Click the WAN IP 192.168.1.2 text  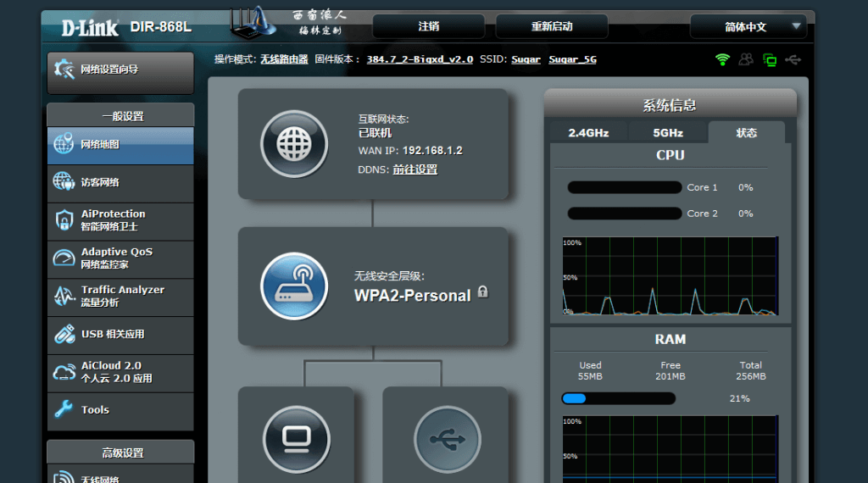432,151
